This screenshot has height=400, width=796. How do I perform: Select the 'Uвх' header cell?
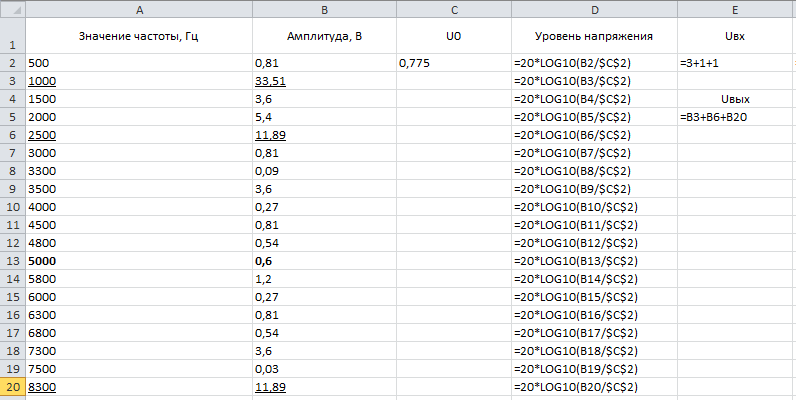(x=736, y=36)
